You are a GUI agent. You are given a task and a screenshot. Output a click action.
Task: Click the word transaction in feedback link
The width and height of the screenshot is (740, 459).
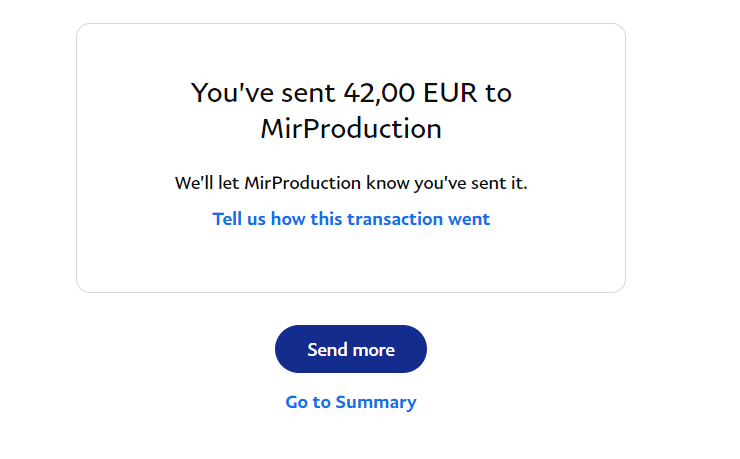pos(392,219)
